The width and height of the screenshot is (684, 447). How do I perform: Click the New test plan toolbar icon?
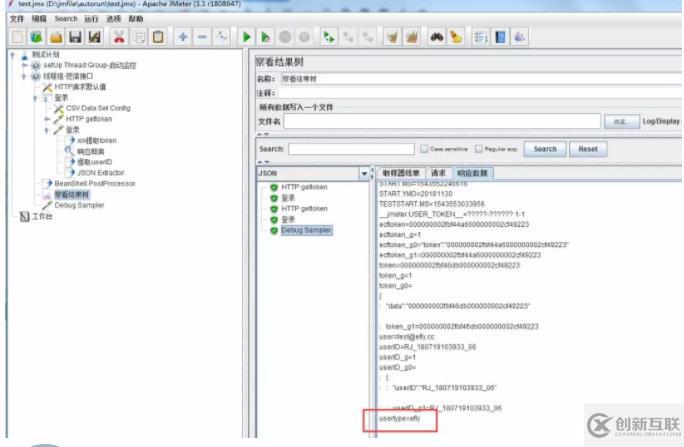pos(17,37)
